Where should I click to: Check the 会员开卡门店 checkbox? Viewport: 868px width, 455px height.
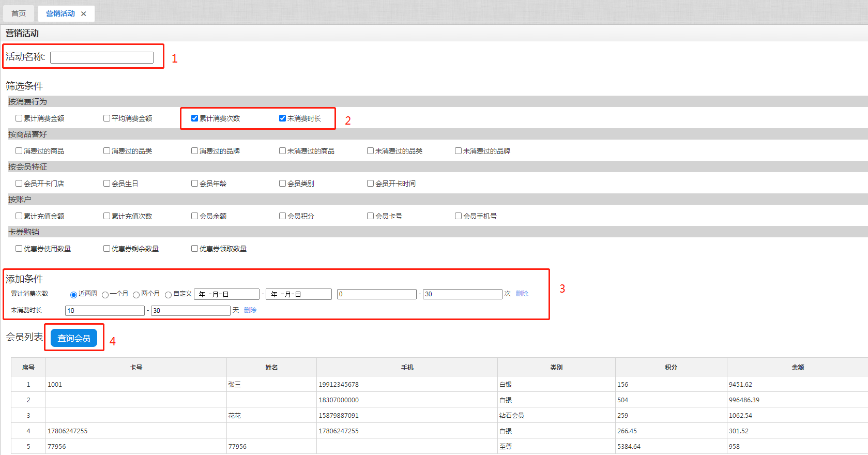pyautogui.click(x=19, y=184)
